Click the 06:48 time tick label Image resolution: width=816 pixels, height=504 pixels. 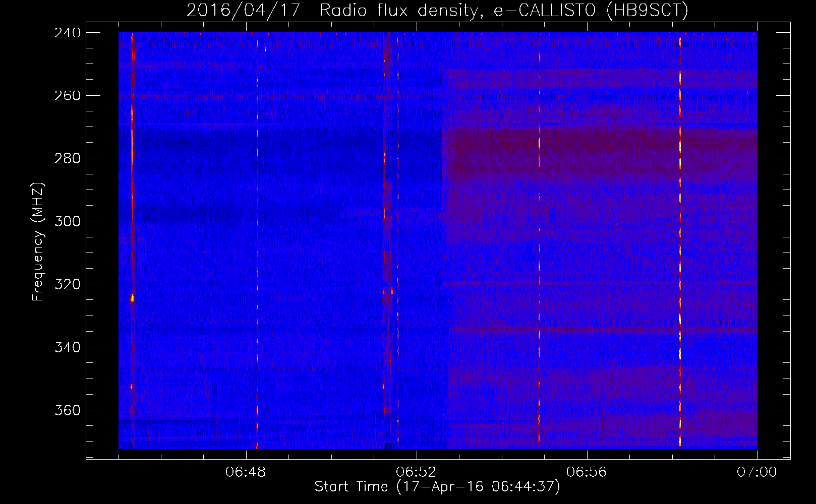click(x=246, y=472)
